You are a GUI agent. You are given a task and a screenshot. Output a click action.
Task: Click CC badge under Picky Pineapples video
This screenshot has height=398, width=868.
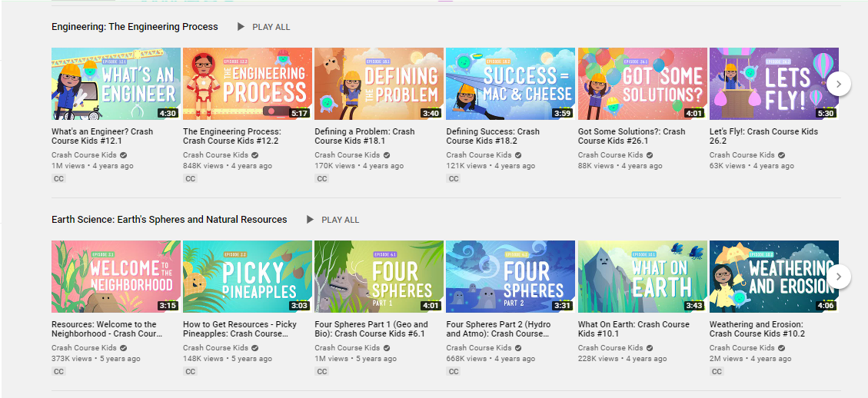(190, 371)
